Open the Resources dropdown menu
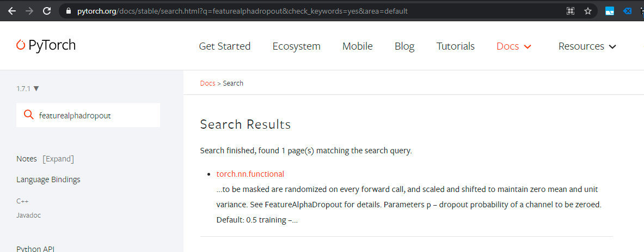644x252 pixels. click(x=587, y=46)
